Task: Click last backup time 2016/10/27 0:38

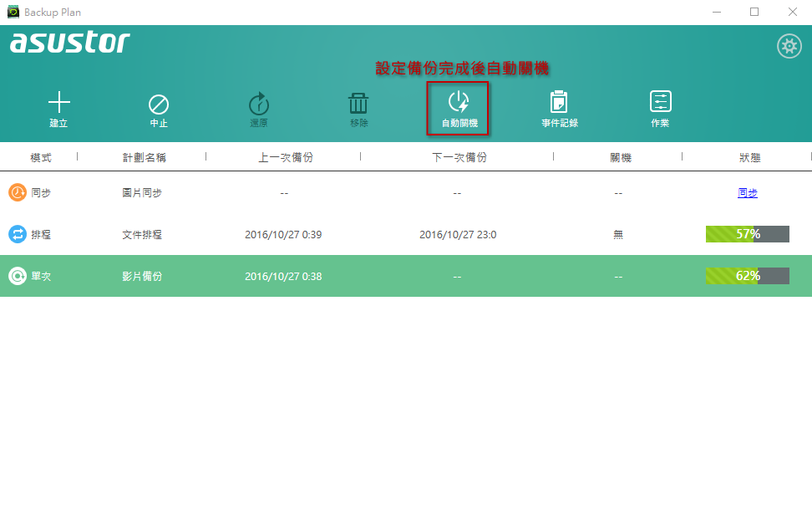Action: 283,276
